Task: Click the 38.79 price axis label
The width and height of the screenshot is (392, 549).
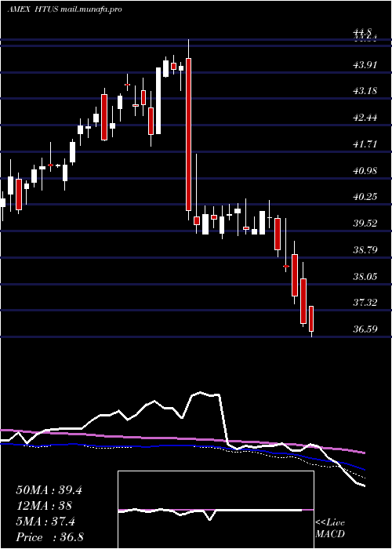Action: 365,250
